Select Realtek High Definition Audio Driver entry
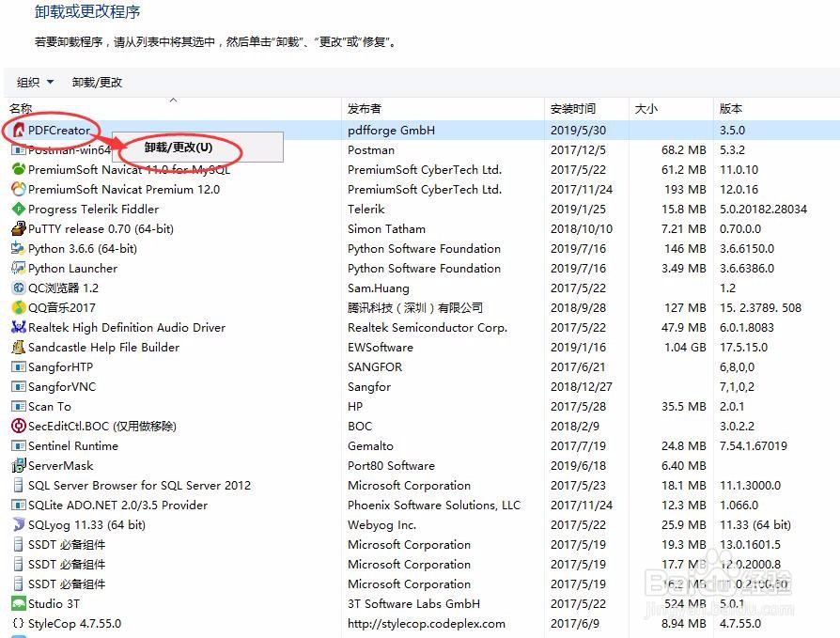The width and height of the screenshot is (840, 638). point(127,327)
